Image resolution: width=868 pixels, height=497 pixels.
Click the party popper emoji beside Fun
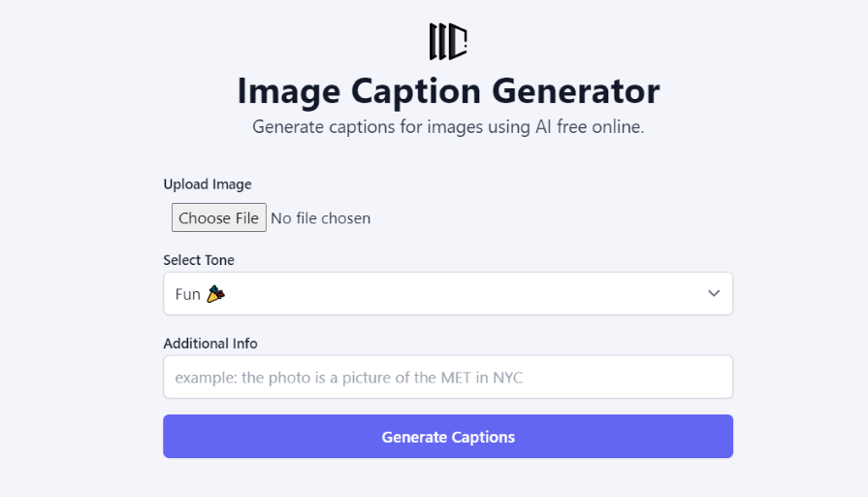(x=215, y=294)
